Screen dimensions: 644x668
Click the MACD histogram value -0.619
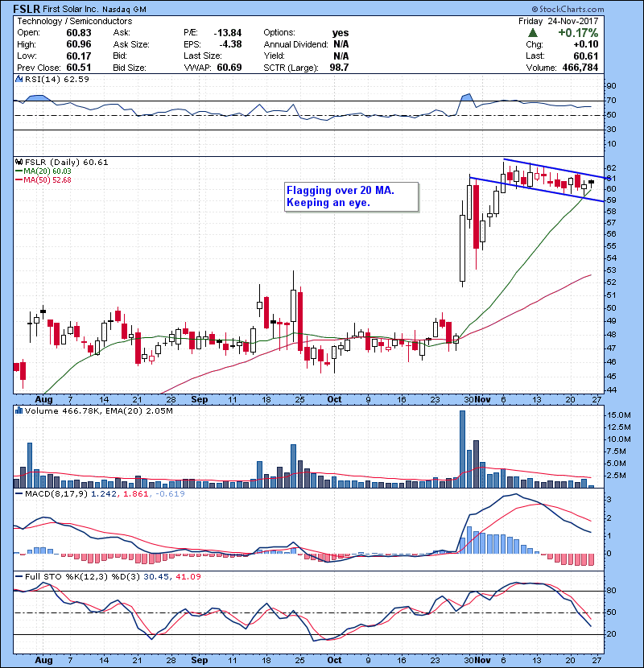(x=170, y=494)
